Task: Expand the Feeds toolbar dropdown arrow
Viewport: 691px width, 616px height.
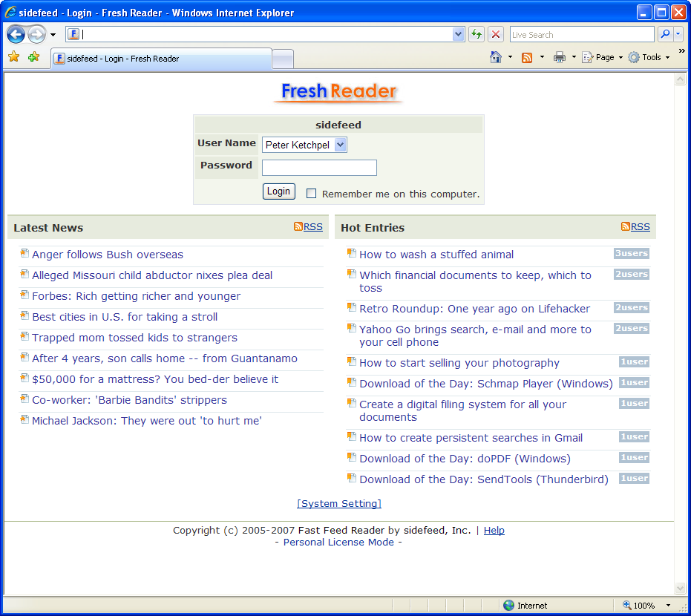Action: (x=542, y=57)
